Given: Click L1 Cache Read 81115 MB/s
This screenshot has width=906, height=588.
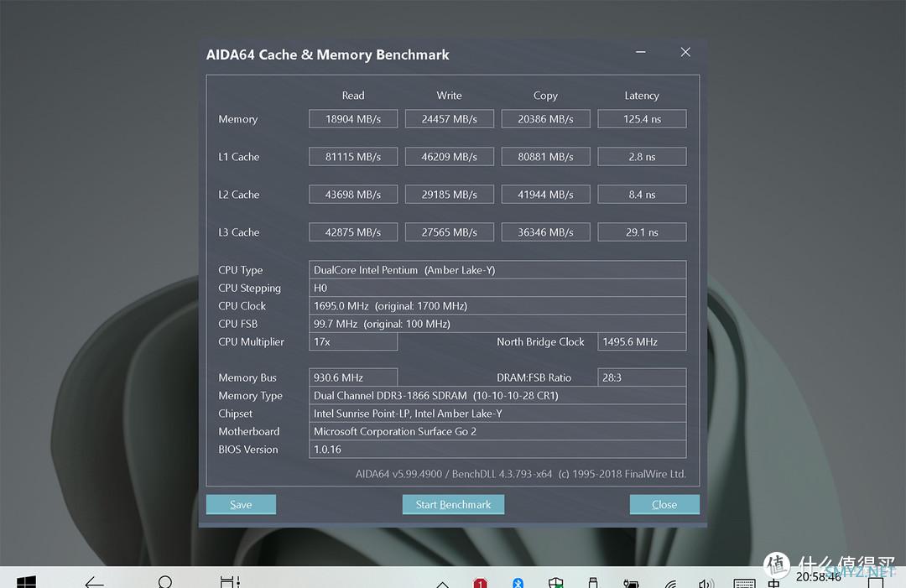Looking at the screenshot, I should coord(353,157).
